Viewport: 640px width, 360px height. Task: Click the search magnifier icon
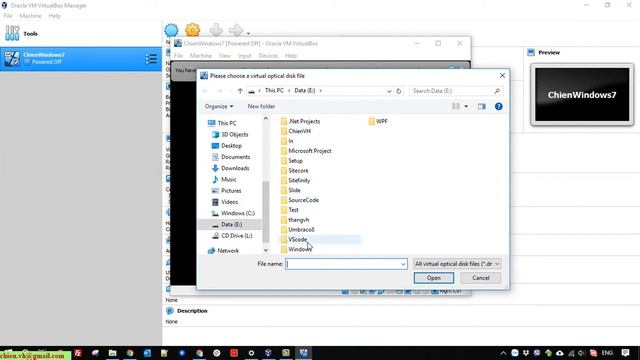[497, 91]
